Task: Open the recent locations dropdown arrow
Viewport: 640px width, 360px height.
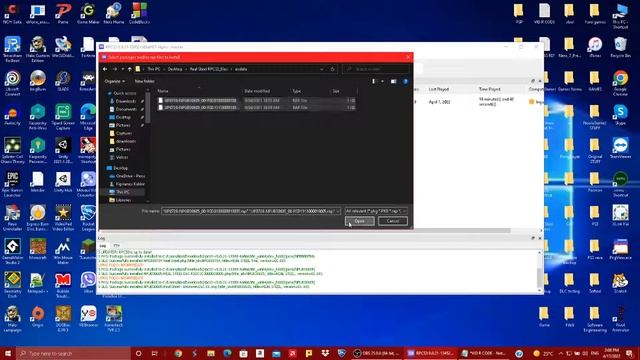Action: coord(122,69)
